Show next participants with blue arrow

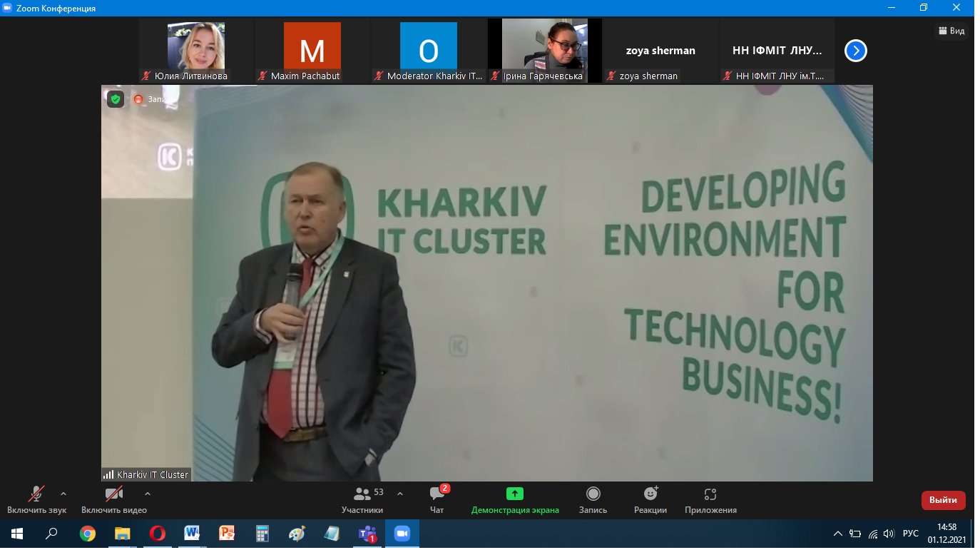[856, 51]
